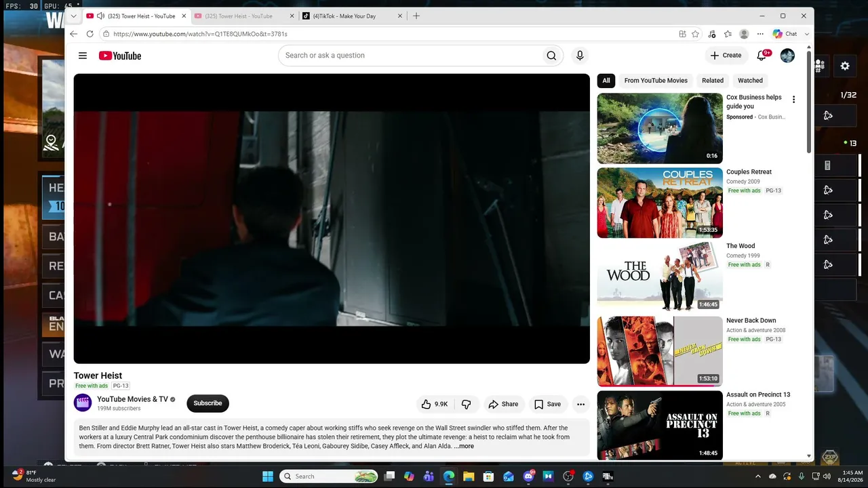Click the Windows taskbar search box

pos(330,476)
